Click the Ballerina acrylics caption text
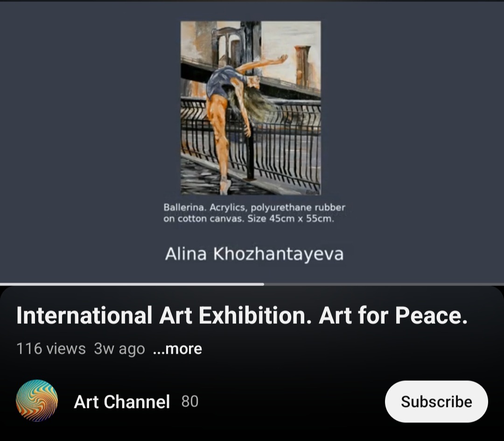The height and width of the screenshot is (441, 504). tap(254, 213)
